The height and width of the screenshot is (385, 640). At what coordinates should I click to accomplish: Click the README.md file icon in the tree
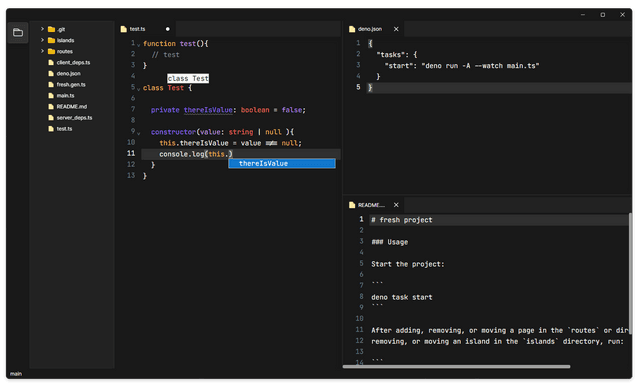pyautogui.click(x=51, y=107)
